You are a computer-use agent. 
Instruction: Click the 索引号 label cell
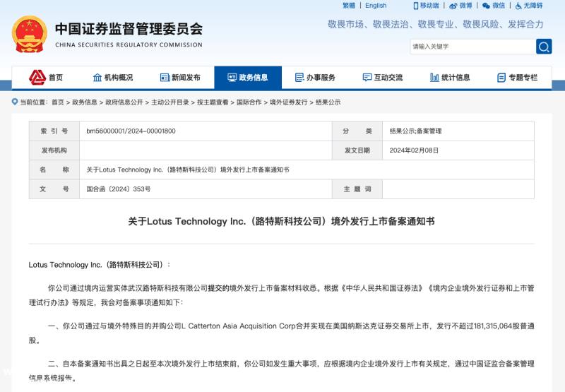tap(54, 131)
